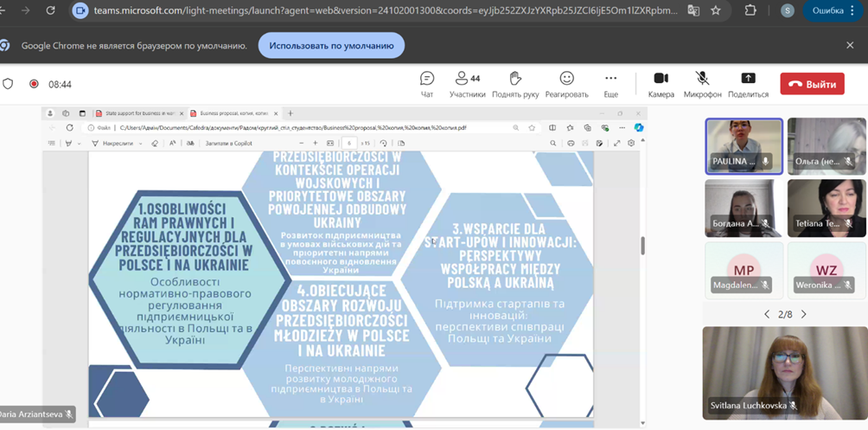This screenshot has height=430, width=868.
Task: Select the Богдана participant tile
Action: [x=744, y=209]
